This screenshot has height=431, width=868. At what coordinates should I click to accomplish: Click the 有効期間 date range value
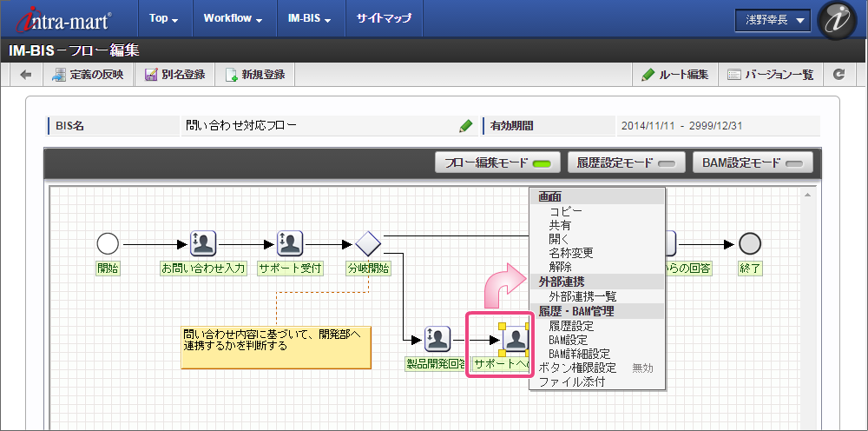pos(681,126)
